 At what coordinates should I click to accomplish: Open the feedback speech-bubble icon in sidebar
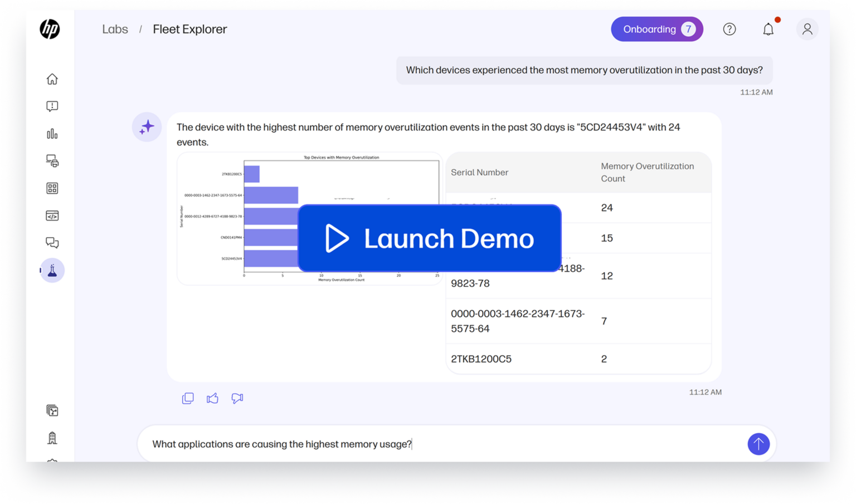[52, 106]
